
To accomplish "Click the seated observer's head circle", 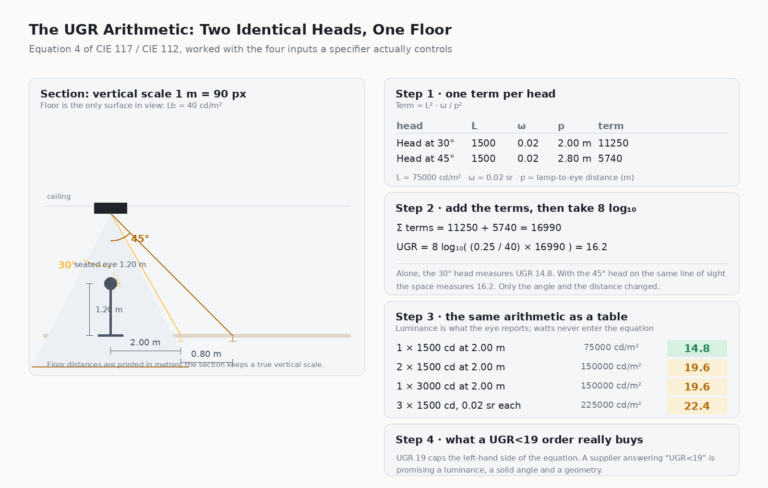I will (x=111, y=283).
